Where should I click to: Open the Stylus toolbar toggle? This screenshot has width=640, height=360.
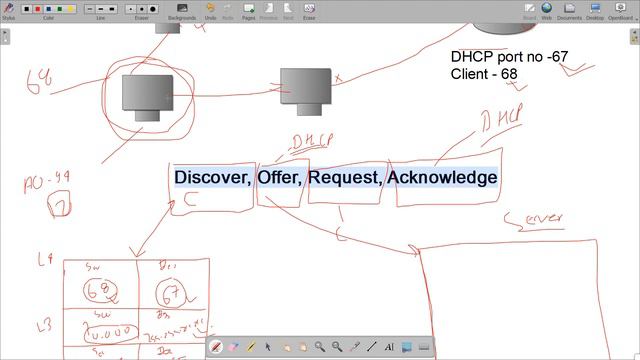pyautogui.click(x=8, y=11)
